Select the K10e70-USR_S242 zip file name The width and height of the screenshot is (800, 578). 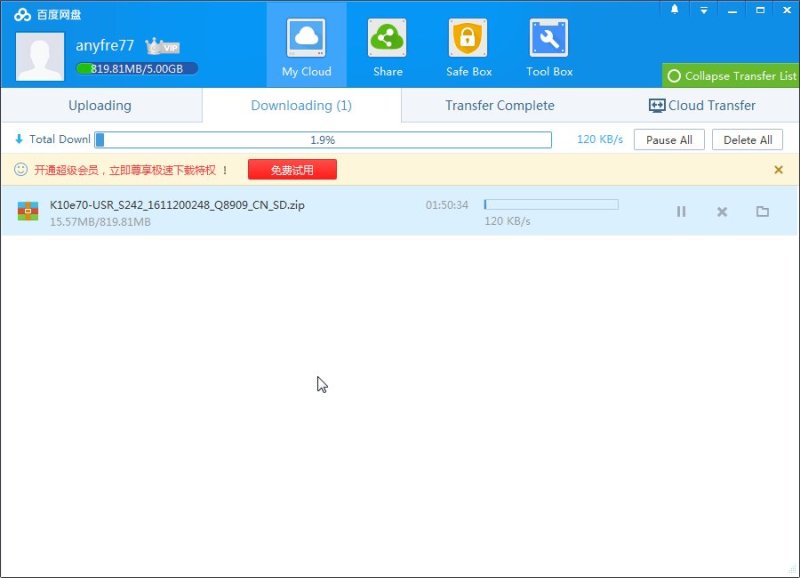pos(177,205)
